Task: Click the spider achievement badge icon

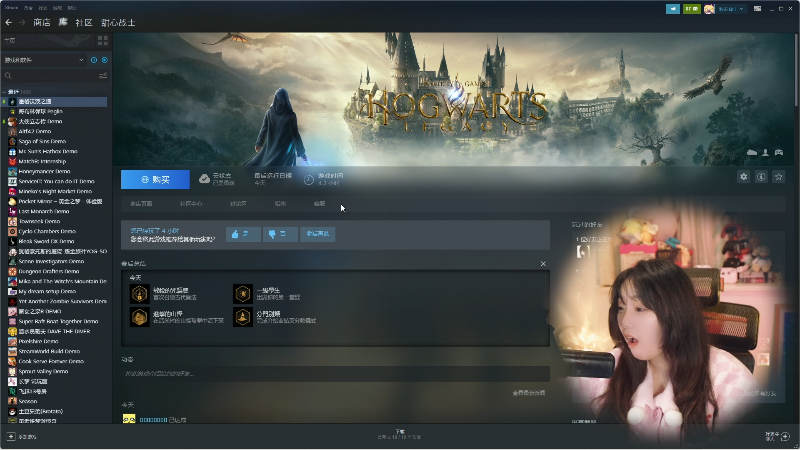Action: pos(243,294)
